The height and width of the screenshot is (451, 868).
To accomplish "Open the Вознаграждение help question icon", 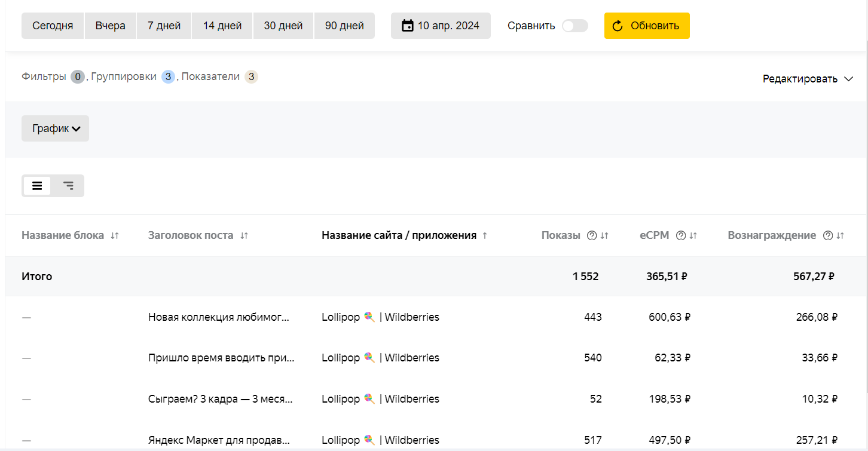I will tap(828, 235).
